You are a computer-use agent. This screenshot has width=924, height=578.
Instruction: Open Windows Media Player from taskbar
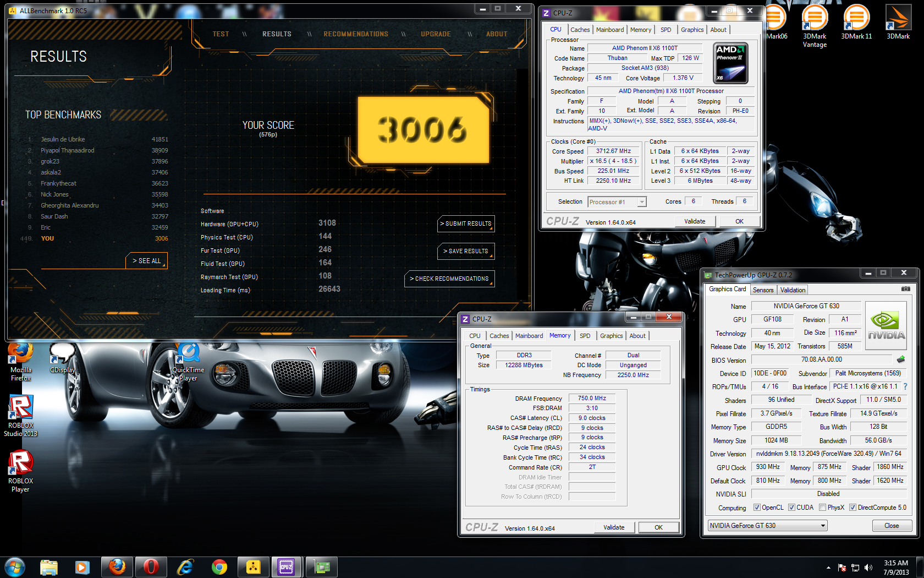[82, 567]
